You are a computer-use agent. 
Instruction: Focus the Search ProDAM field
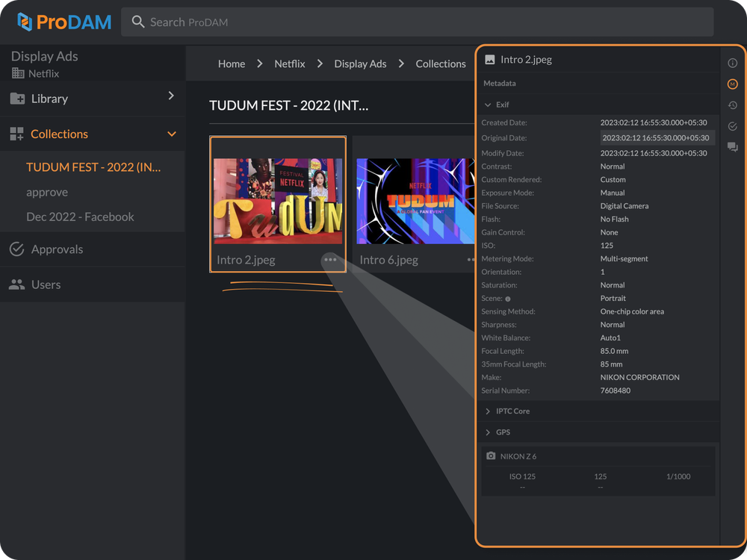click(x=417, y=22)
